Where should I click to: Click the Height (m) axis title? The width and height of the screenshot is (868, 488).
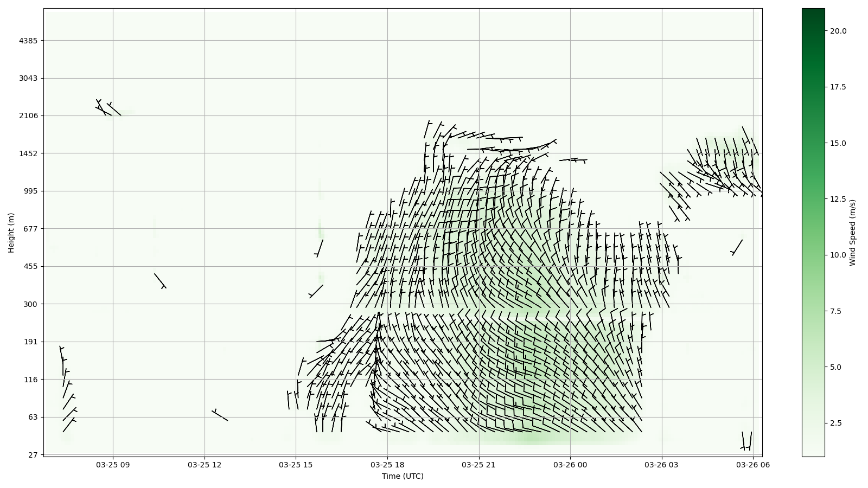pyautogui.click(x=11, y=233)
